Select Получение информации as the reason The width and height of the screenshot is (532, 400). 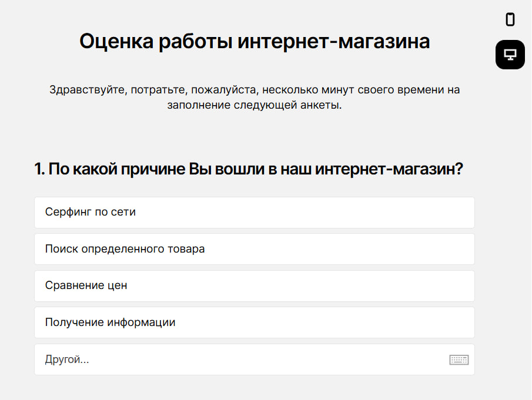coord(254,322)
